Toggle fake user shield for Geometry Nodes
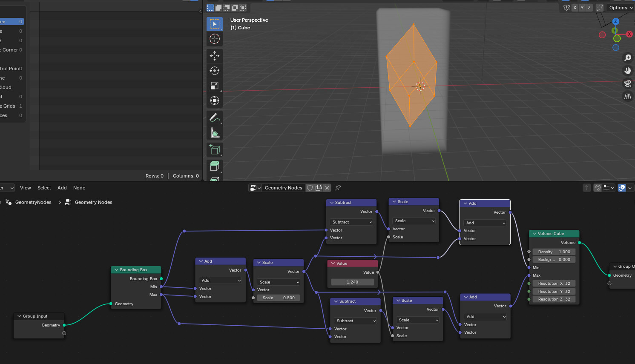The height and width of the screenshot is (364, 635). pyautogui.click(x=310, y=188)
